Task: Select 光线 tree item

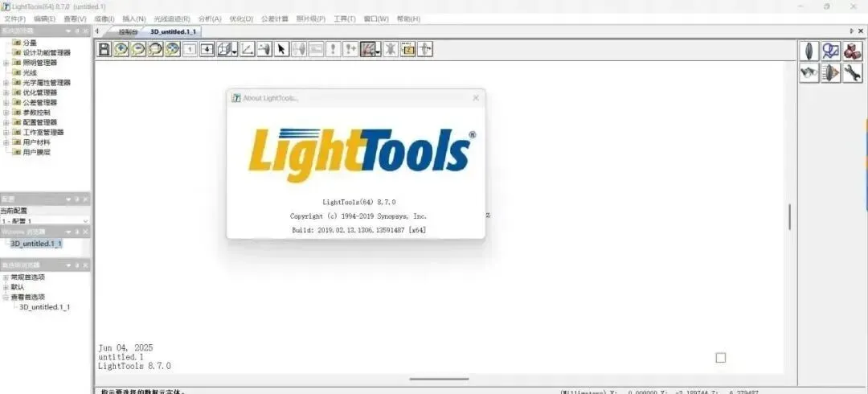Action: [30, 72]
